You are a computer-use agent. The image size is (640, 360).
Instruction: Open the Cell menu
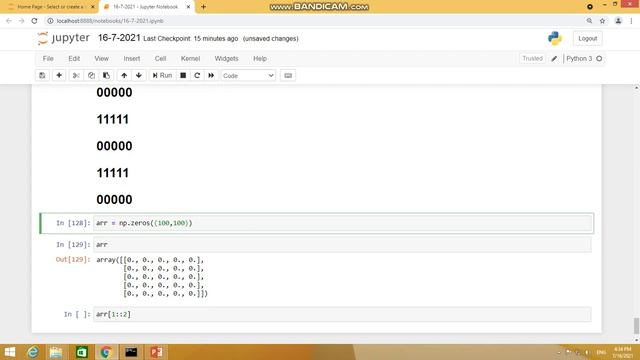coord(160,59)
